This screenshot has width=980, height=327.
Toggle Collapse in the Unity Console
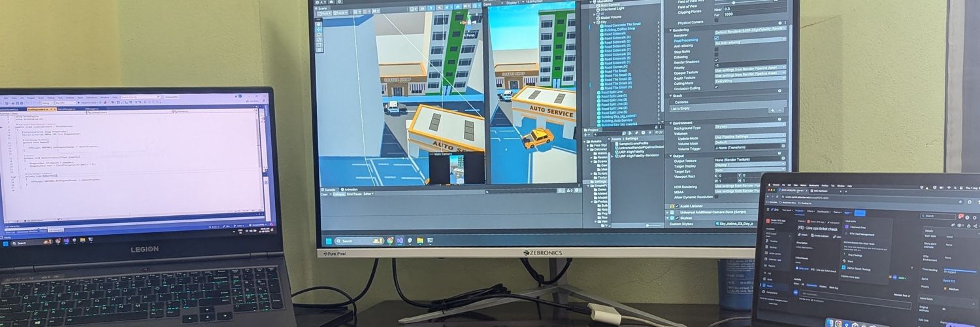coord(339,194)
